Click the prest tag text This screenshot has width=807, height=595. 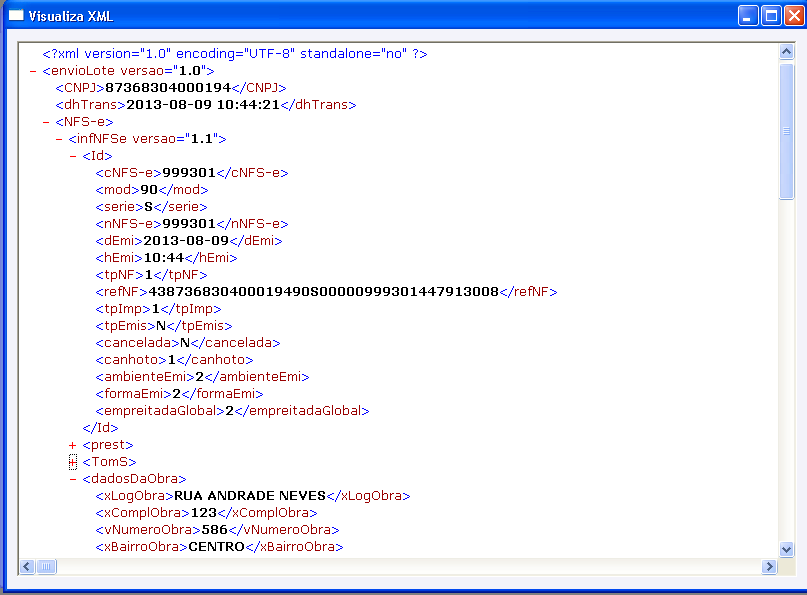tap(108, 445)
